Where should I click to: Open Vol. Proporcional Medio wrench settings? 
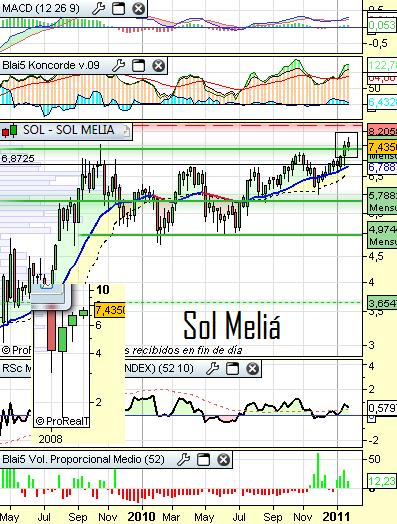(183, 460)
